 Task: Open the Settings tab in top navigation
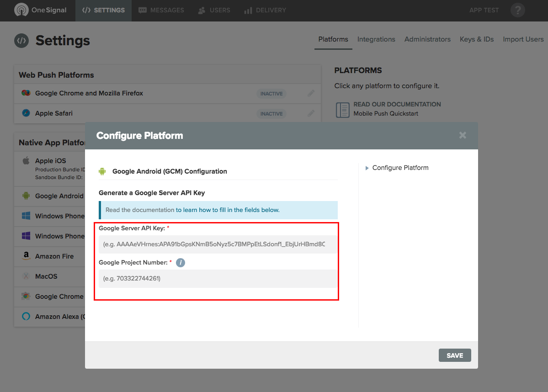(103, 11)
